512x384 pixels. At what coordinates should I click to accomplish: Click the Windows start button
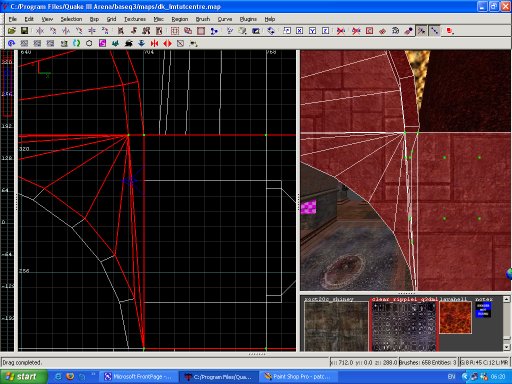point(23,377)
